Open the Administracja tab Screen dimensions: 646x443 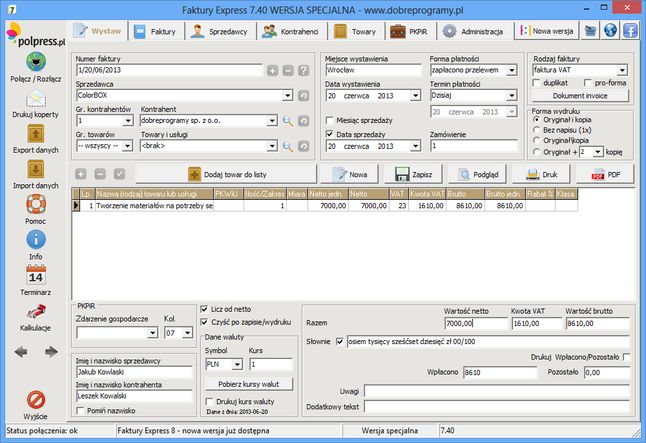[x=474, y=31]
